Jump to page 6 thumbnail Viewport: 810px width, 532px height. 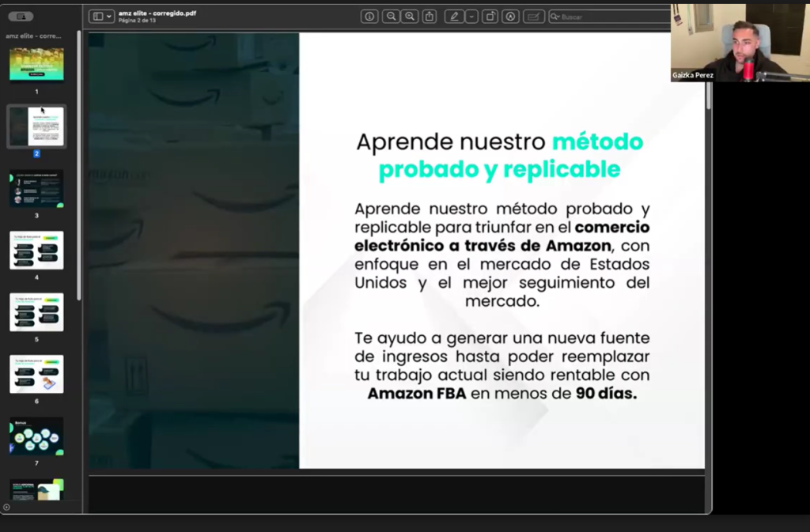(36, 374)
